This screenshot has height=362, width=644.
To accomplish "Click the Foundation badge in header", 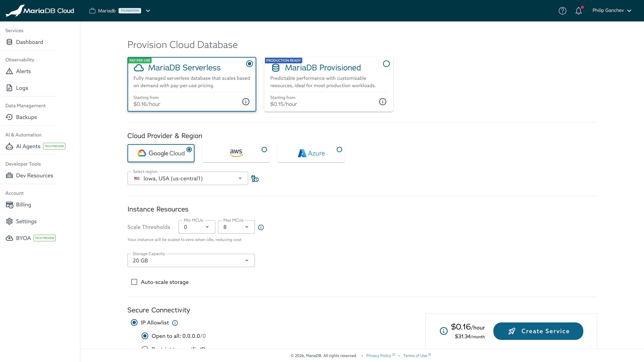I will [x=130, y=11].
